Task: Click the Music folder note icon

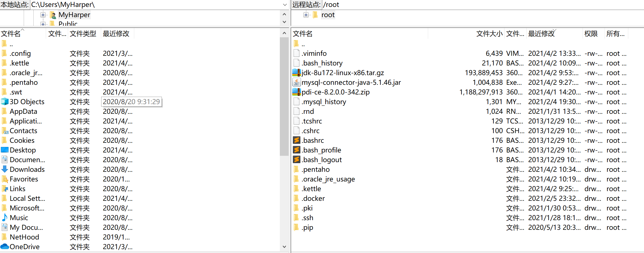Action: tap(5, 217)
